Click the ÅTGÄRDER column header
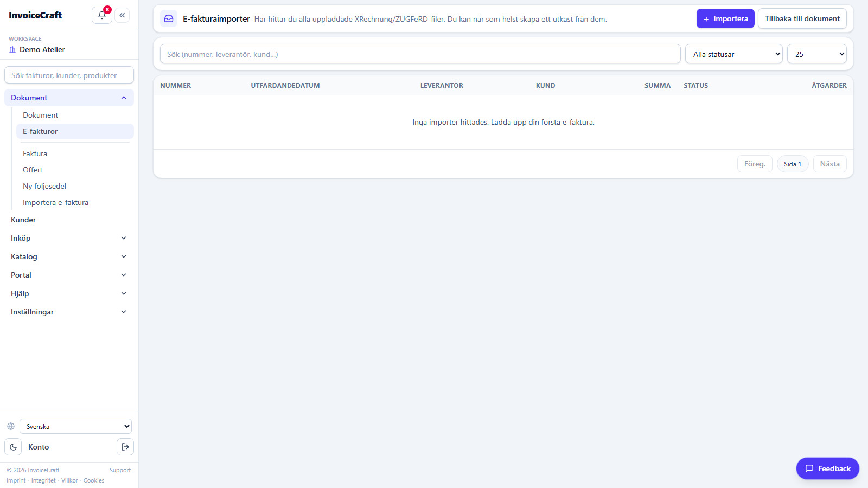This screenshot has width=868, height=488. [829, 86]
